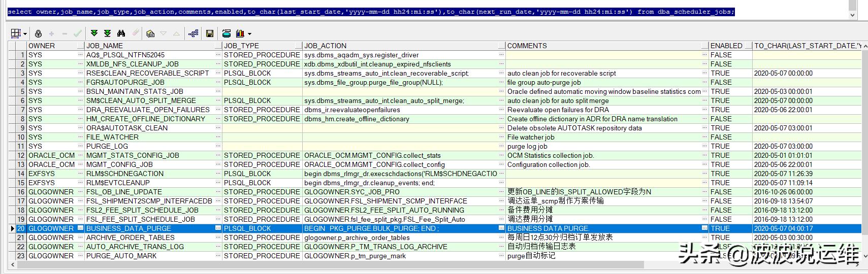Click the insert record plus icon

point(51,33)
